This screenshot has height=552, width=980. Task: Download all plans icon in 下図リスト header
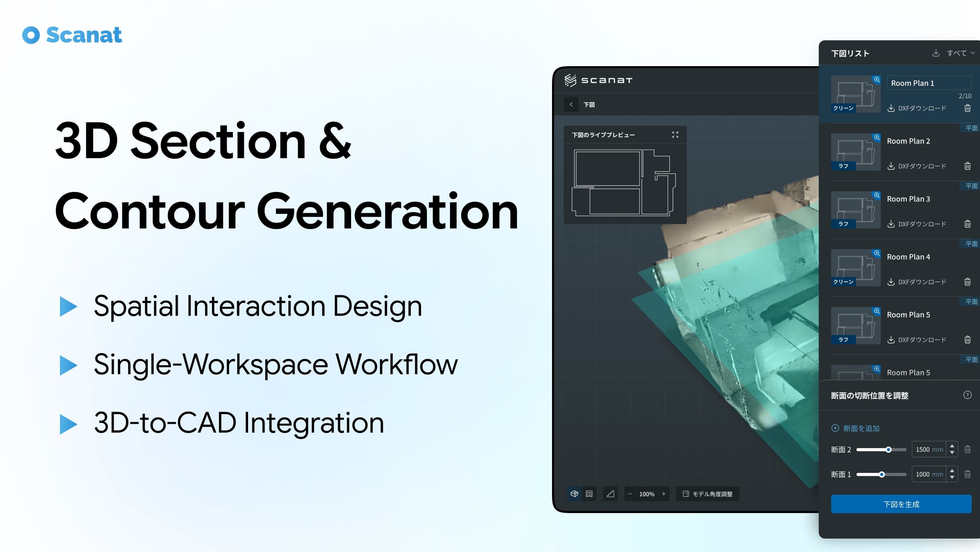point(936,53)
